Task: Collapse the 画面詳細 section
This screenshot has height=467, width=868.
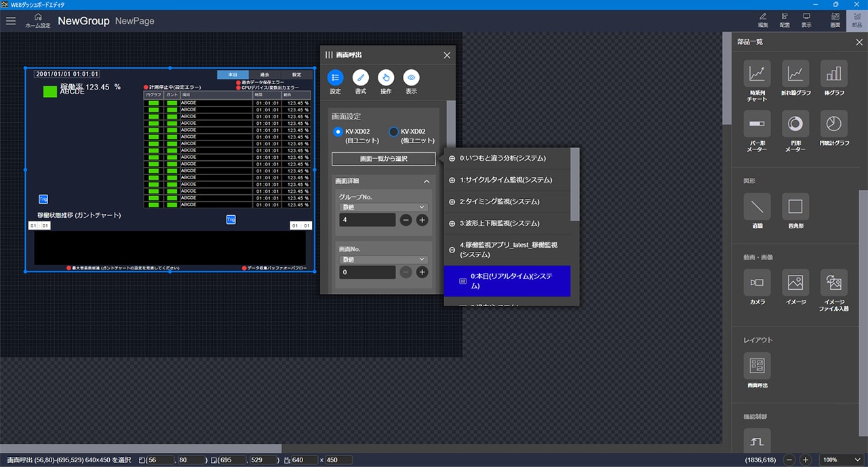Action: [427, 182]
